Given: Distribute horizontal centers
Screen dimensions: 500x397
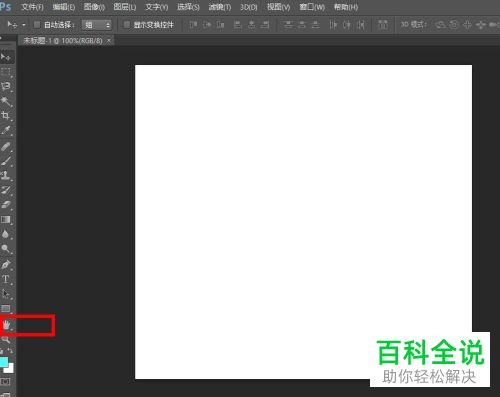Looking at the screenshot, I should point(347,25).
